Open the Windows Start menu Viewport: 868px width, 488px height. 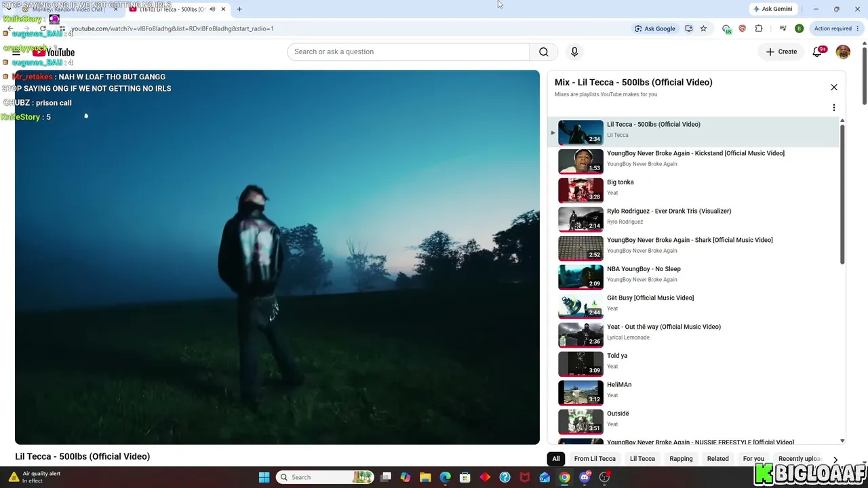tap(264, 477)
